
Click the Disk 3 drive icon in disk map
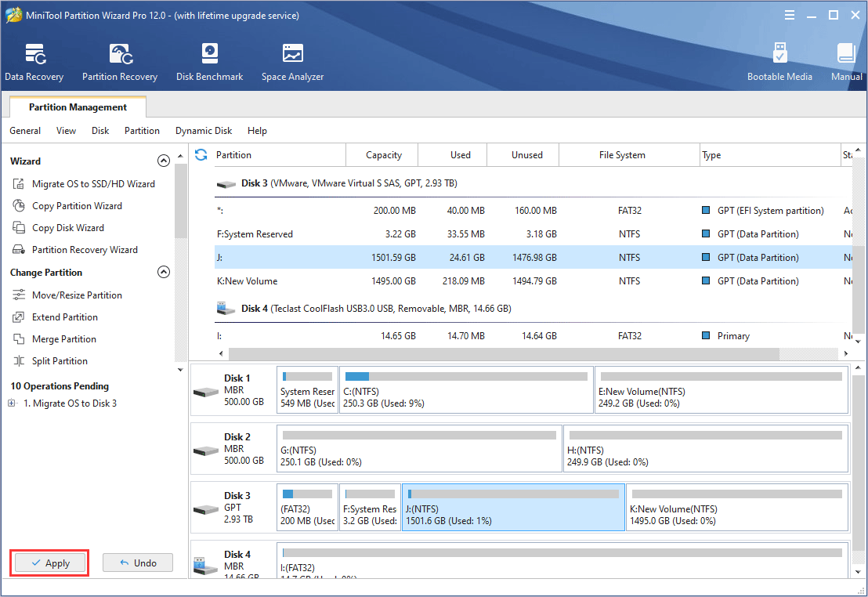(x=206, y=509)
